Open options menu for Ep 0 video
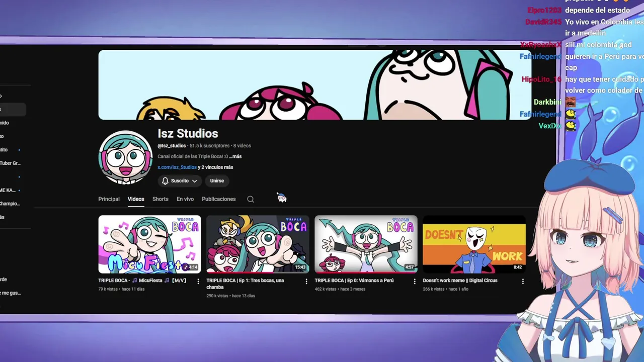The width and height of the screenshot is (644, 362). (x=415, y=282)
